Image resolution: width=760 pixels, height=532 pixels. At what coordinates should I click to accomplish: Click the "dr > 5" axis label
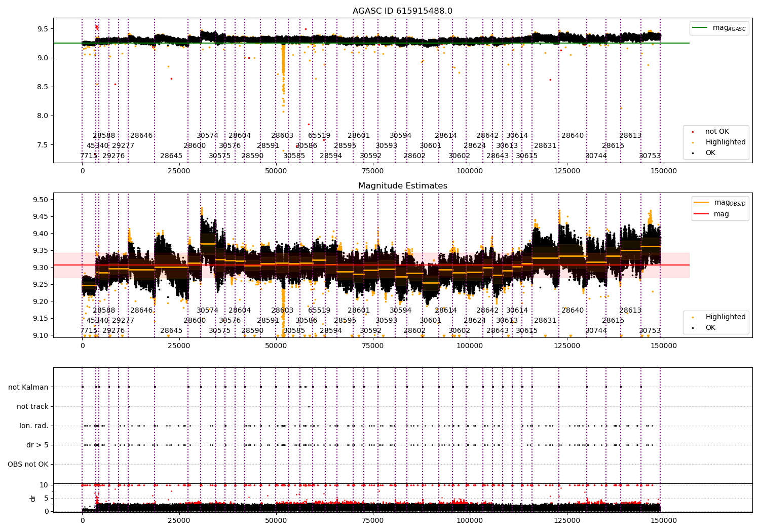click(37, 445)
